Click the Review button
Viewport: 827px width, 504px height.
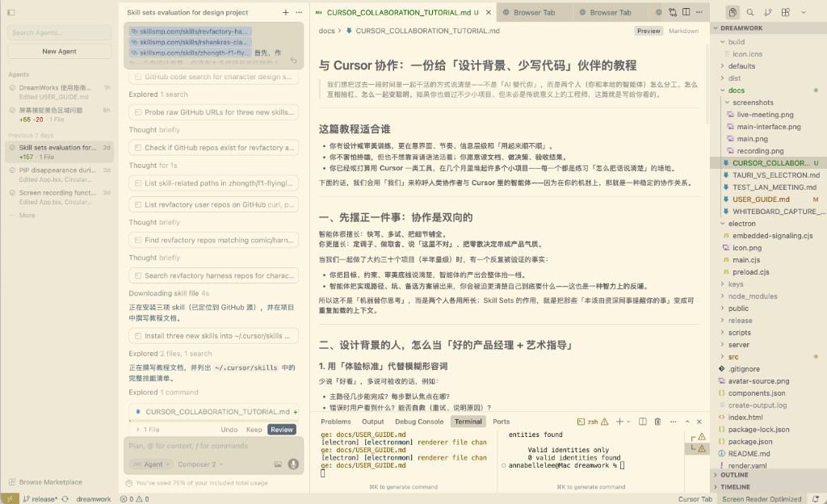point(282,430)
